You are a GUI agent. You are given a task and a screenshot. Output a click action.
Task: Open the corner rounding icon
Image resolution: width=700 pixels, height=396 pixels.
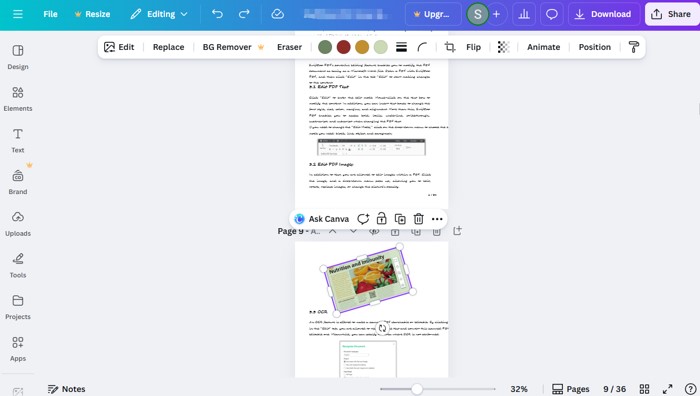[x=422, y=47]
